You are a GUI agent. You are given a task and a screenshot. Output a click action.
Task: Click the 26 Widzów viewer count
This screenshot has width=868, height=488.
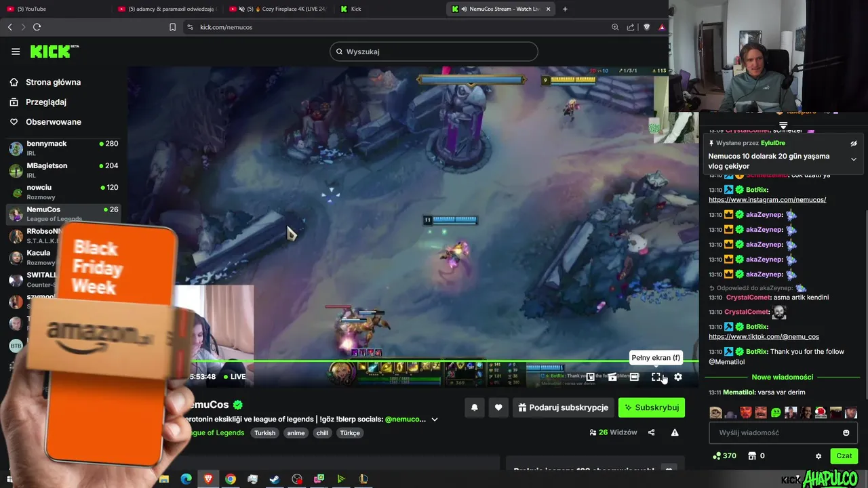[x=613, y=432]
